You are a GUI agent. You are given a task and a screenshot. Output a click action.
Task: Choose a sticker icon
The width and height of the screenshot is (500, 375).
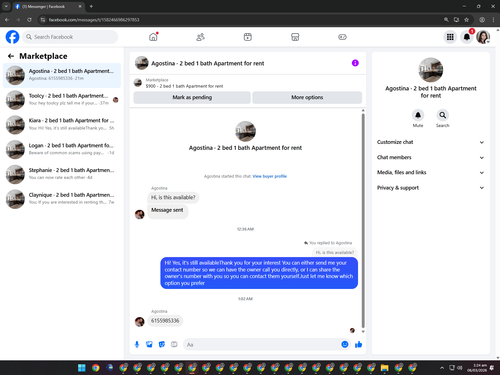[162, 344]
